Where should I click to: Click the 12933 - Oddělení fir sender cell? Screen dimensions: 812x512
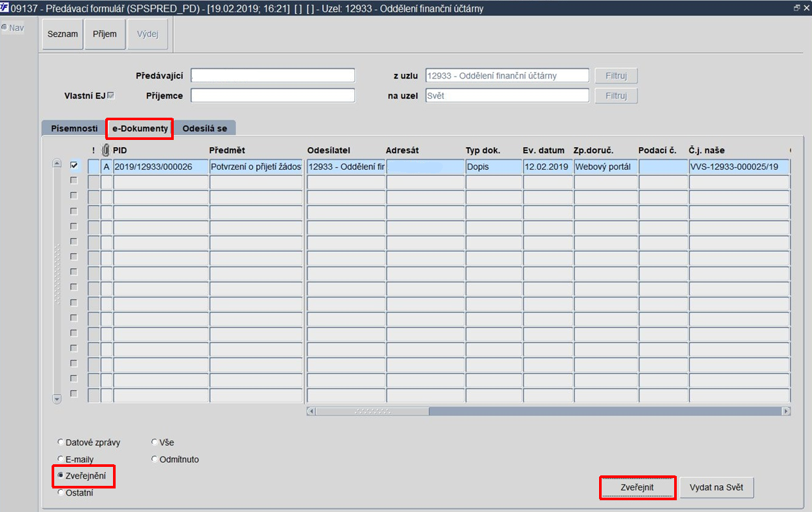tap(346, 167)
